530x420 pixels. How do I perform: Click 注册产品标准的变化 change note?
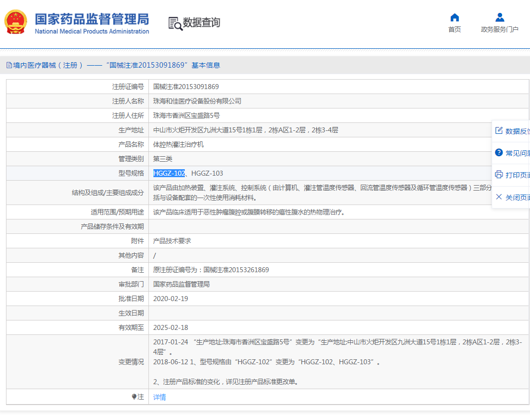(x=226, y=382)
